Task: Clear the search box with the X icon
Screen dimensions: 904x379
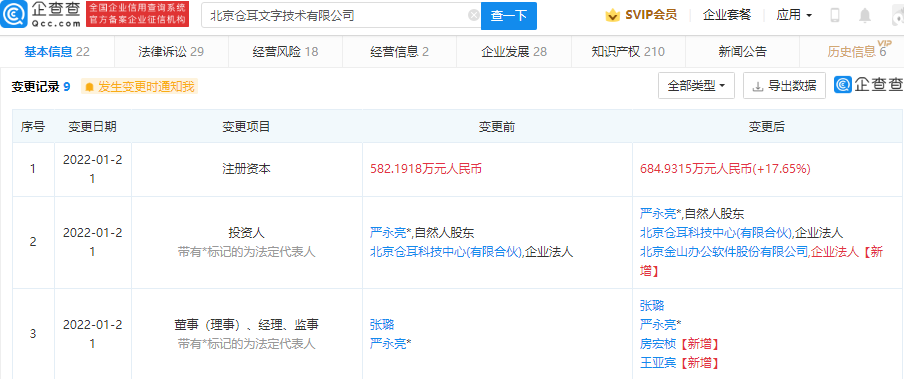Action: point(474,15)
